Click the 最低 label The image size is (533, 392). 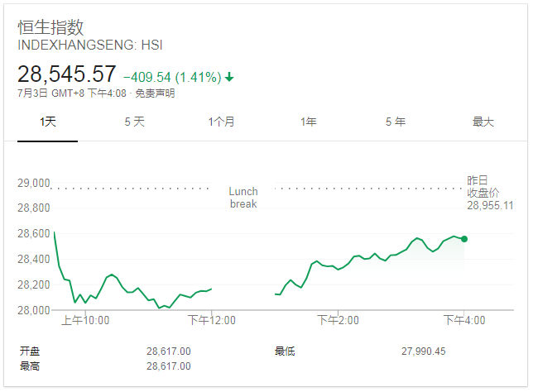pyautogui.click(x=285, y=351)
